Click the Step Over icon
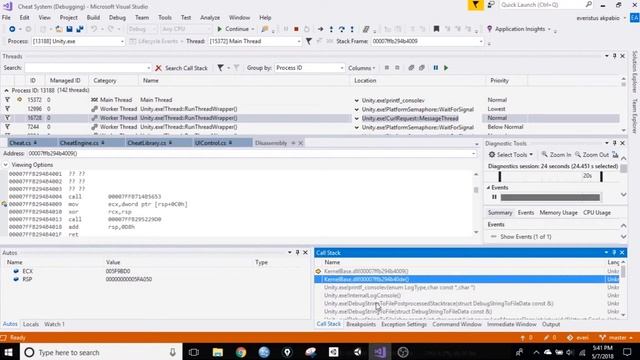Image resolution: width=640 pixels, height=360 pixels. pyautogui.click(x=342, y=29)
